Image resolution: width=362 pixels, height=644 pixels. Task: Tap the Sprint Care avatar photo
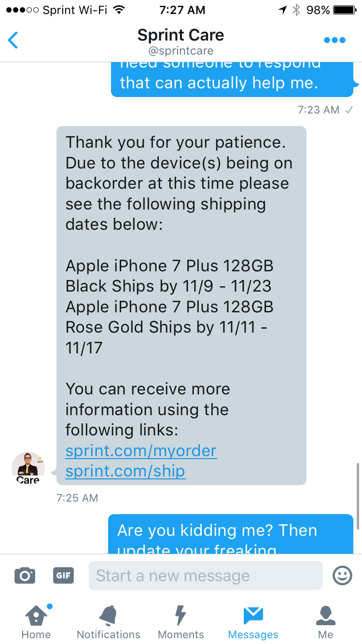28,468
